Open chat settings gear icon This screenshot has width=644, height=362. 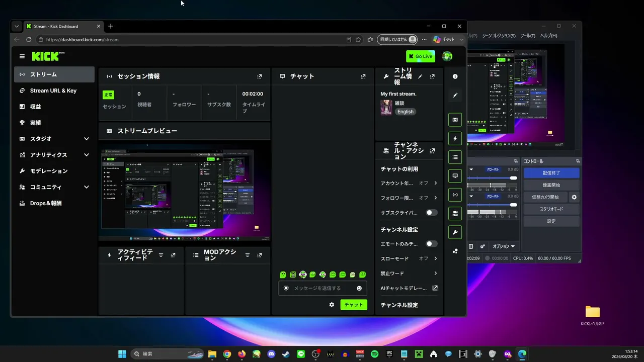[x=332, y=305]
